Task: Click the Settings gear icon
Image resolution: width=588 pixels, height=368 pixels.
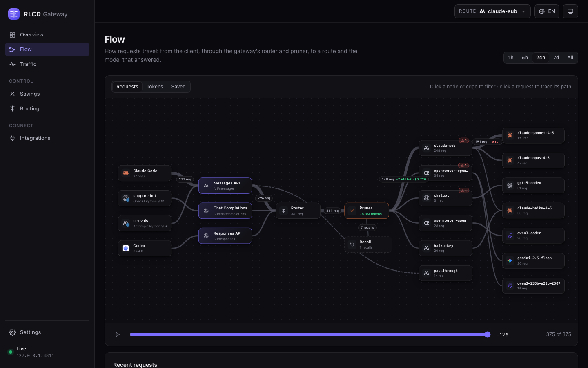Action: click(12, 332)
